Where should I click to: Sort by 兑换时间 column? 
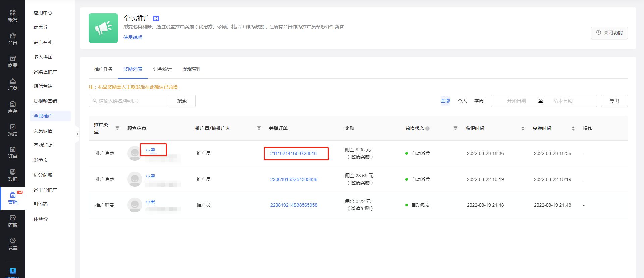(x=573, y=128)
